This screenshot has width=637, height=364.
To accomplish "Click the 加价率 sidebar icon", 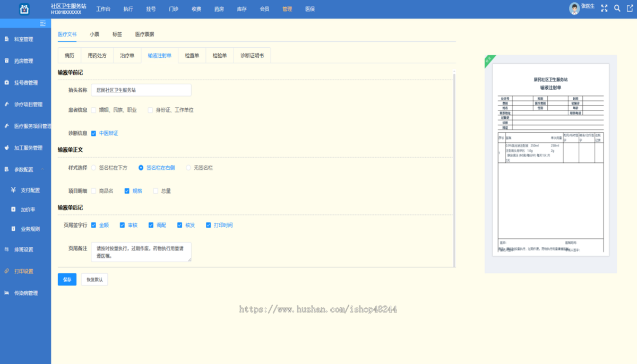I will pos(13,210).
